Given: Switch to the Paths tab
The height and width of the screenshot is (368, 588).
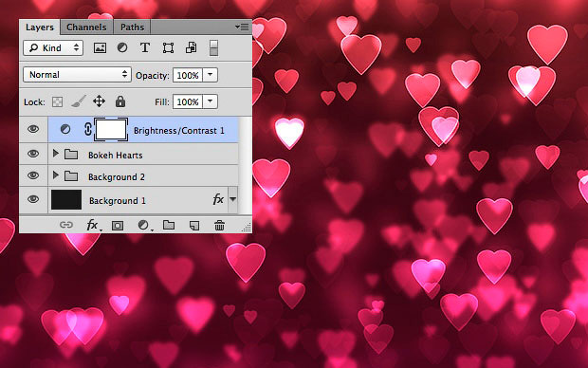Looking at the screenshot, I should pyautogui.click(x=132, y=27).
